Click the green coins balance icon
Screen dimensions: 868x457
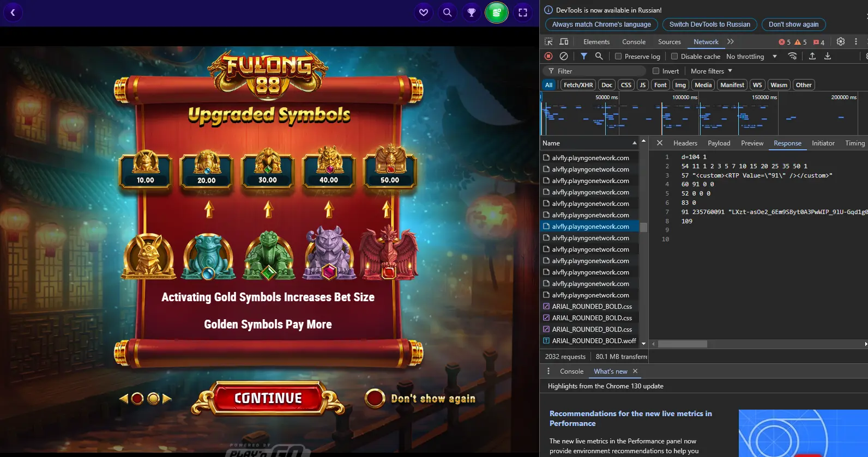[497, 13]
